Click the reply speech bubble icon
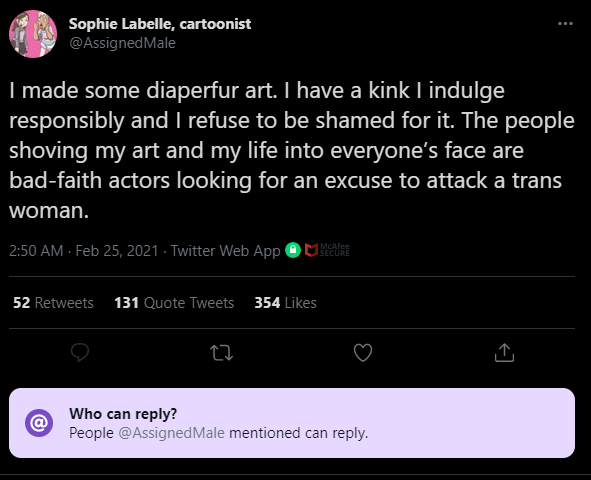Viewport: 591px width, 480px height. (x=80, y=353)
